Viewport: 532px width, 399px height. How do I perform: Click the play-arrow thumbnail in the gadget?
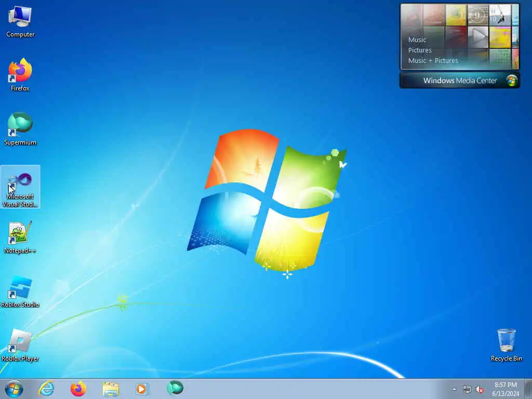click(x=478, y=37)
